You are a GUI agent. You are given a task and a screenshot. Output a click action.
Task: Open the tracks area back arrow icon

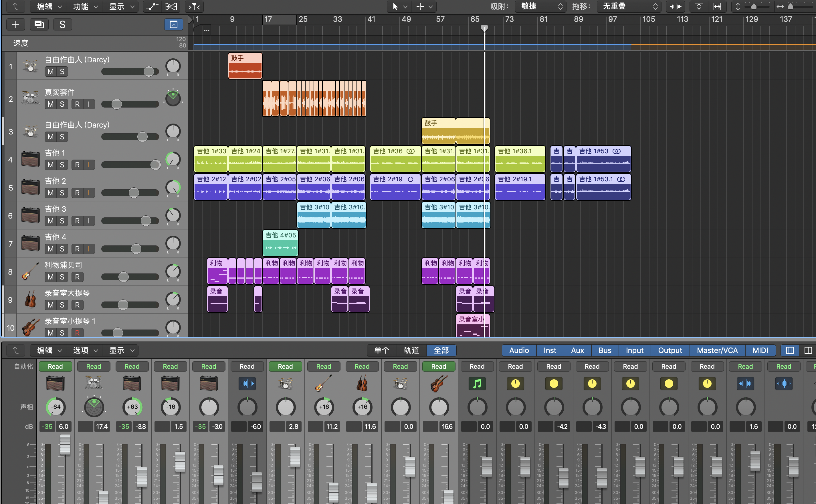click(x=16, y=6)
